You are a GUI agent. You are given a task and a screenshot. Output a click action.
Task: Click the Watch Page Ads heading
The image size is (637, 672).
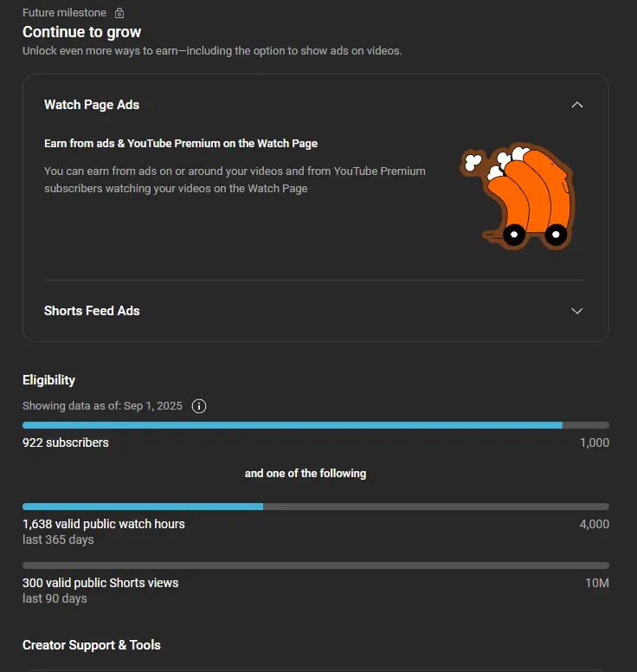pyautogui.click(x=92, y=105)
